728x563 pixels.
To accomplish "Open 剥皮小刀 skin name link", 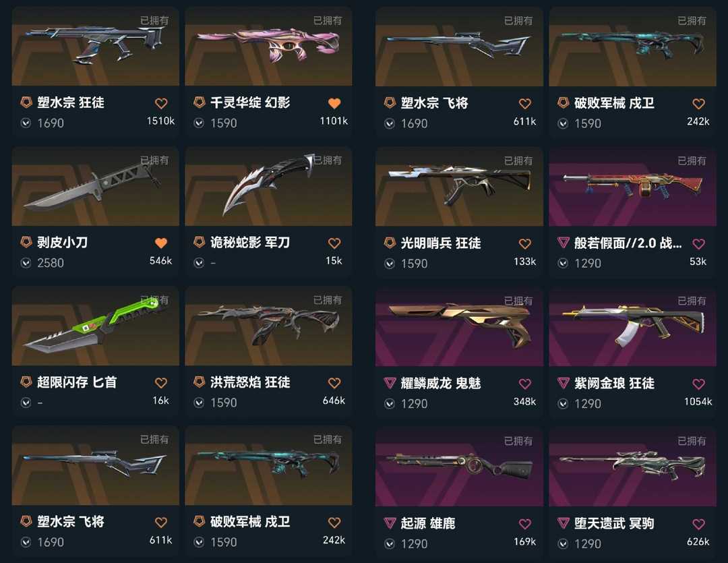I will coord(62,243).
